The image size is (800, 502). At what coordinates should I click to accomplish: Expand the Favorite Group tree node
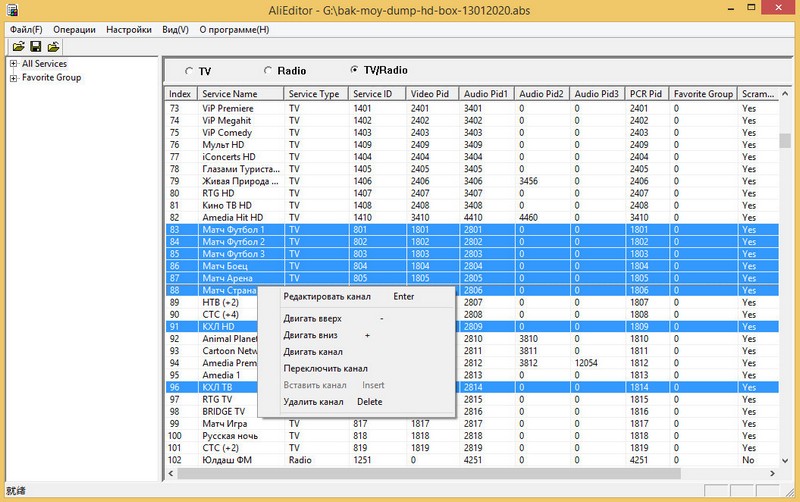13,78
